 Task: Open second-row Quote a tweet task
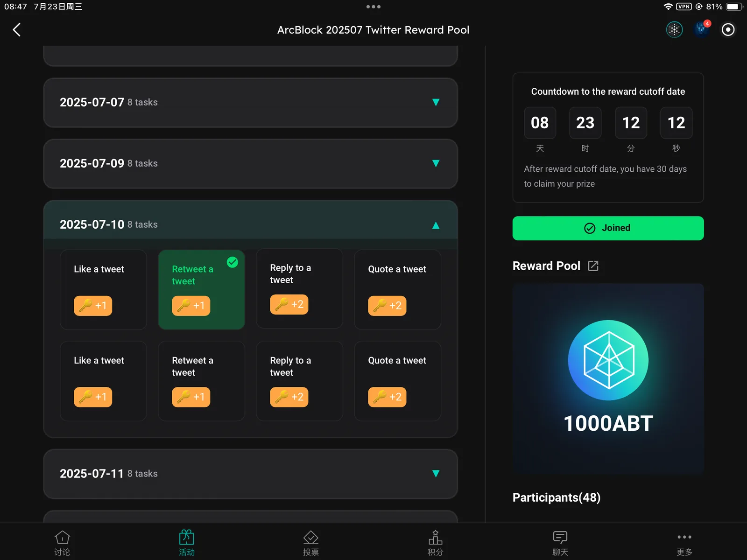coord(397,381)
